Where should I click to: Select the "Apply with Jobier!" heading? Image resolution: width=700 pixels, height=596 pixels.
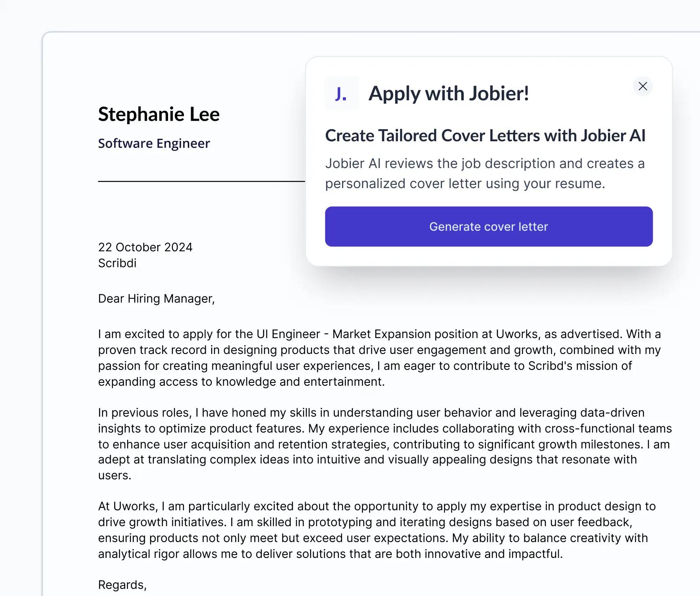pos(449,94)
